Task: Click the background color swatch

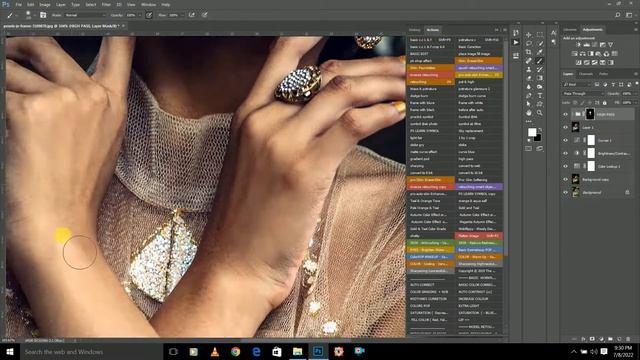Action: 537,138
